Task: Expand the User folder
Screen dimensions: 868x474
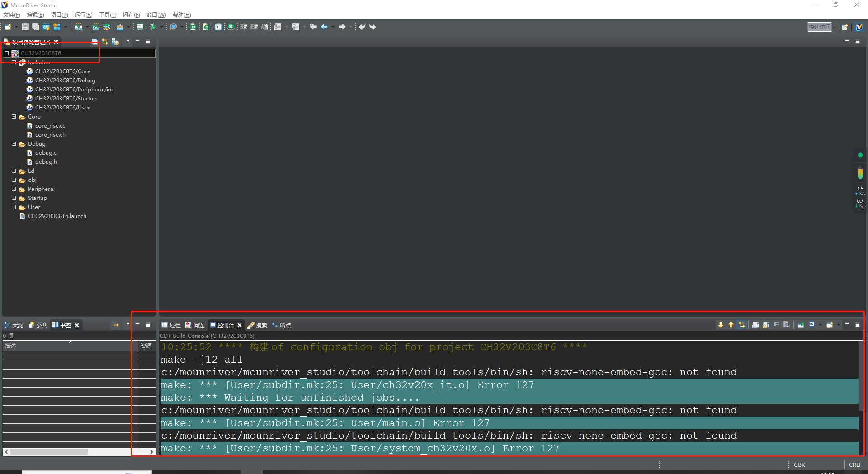Action: (x=14, y=207)
